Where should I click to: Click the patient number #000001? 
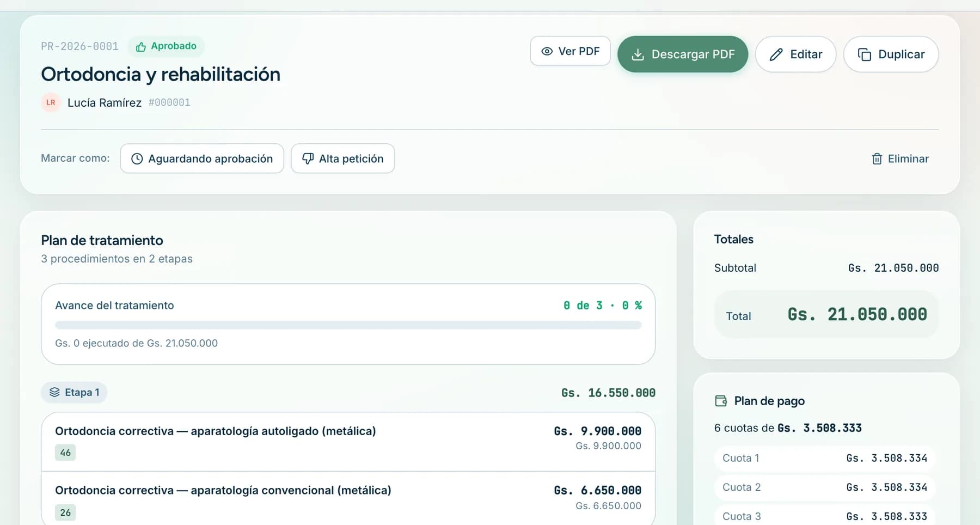pos(169,102)
